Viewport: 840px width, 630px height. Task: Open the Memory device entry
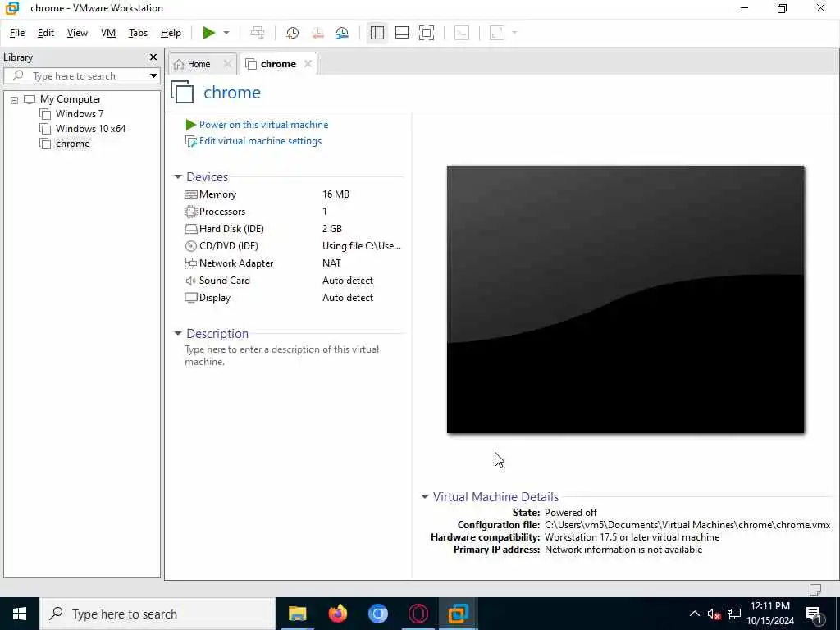click(x=217, y=194)
